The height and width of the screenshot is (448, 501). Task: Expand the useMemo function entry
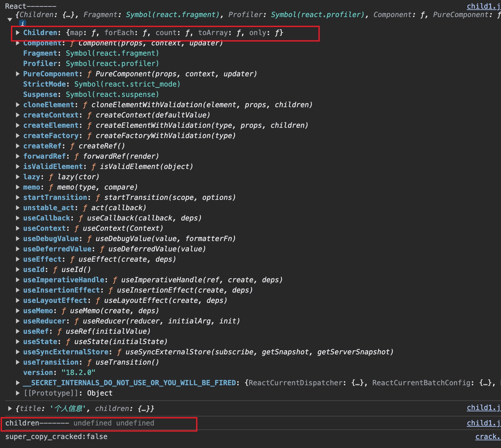18,311
